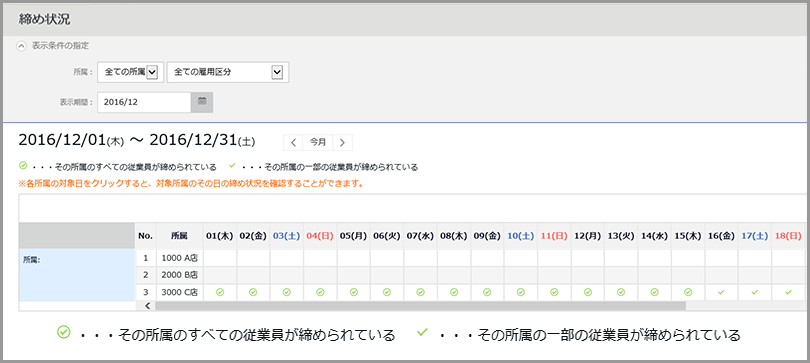810x363 pixels.
Task: Collapse the 表示条件の指定 section
Action: pyautogui.click(x=21, y=46)
